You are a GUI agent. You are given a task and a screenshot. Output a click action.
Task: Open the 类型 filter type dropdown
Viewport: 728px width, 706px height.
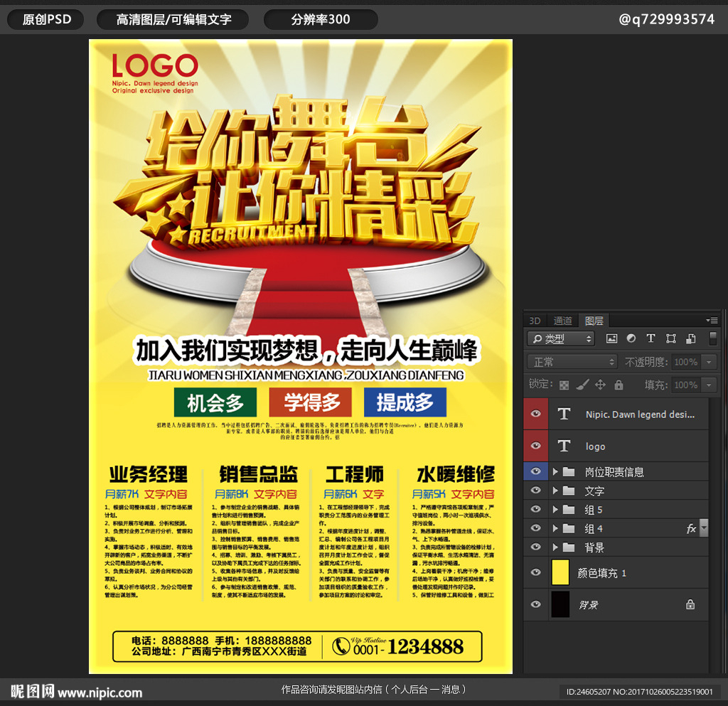pyautogui.click(x=561, y=338)
